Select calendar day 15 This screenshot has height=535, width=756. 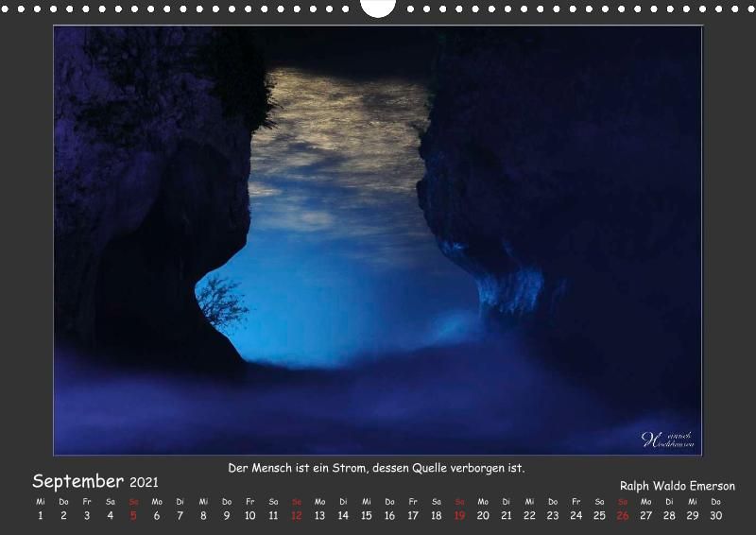(x=367, y=515)
